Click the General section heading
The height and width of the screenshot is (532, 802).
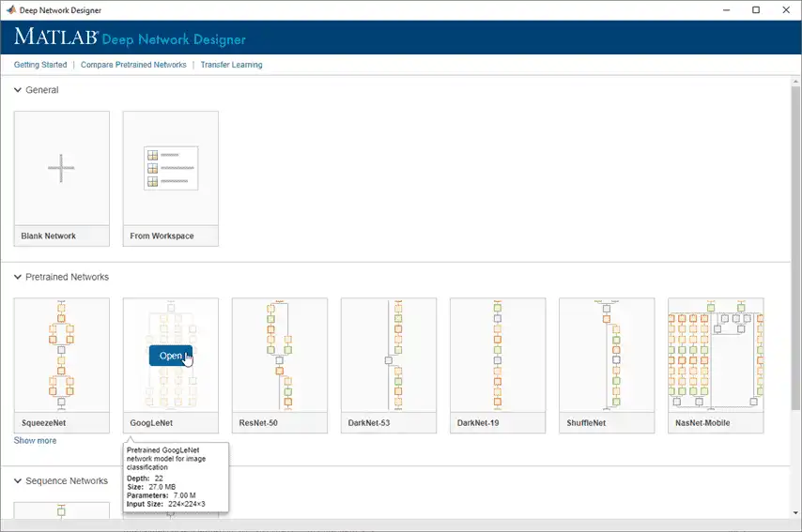pyautogui.click(x=42, y=90)
